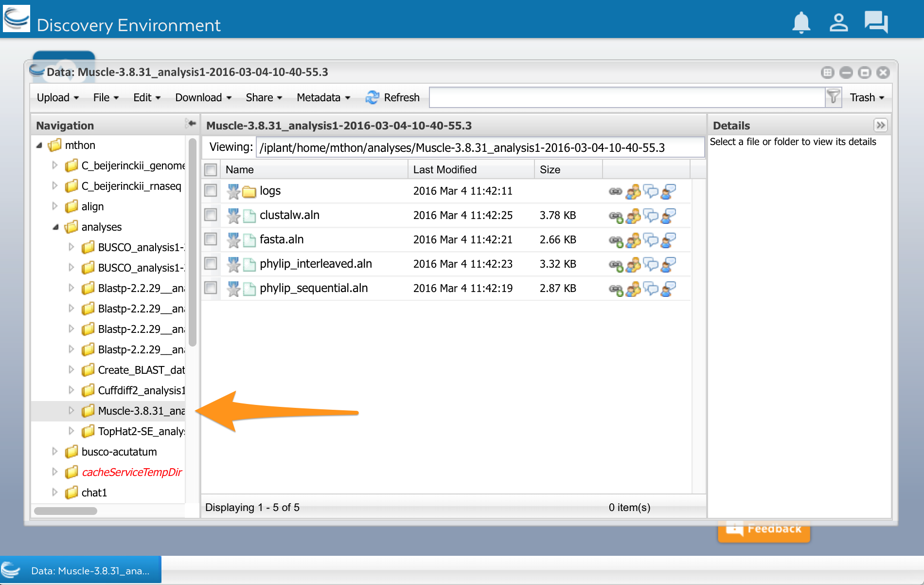Create public link for phylip_sequential.aln
Viewport: 924px width, 585px height.
[616, 290]
